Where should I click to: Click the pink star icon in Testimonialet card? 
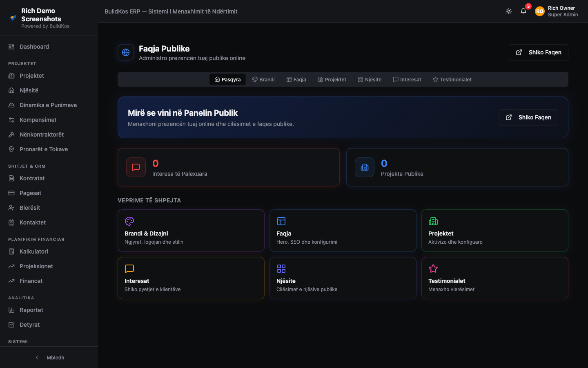coord(433,269)
